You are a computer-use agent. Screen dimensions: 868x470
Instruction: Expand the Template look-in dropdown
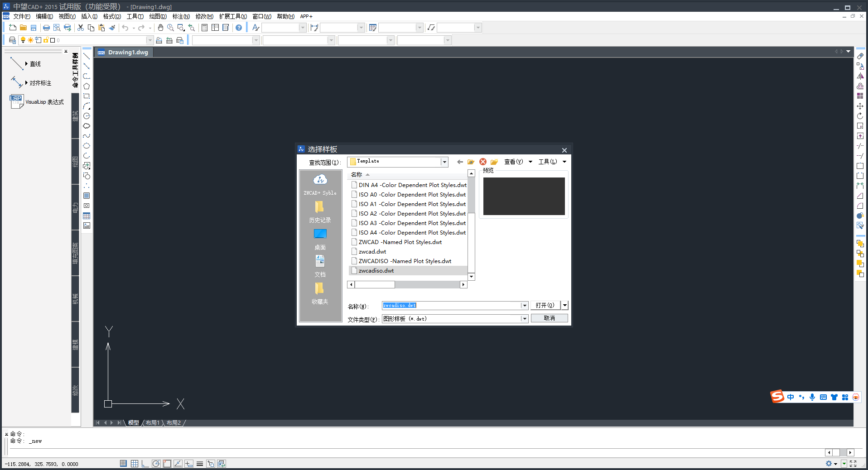click(444, 162)
